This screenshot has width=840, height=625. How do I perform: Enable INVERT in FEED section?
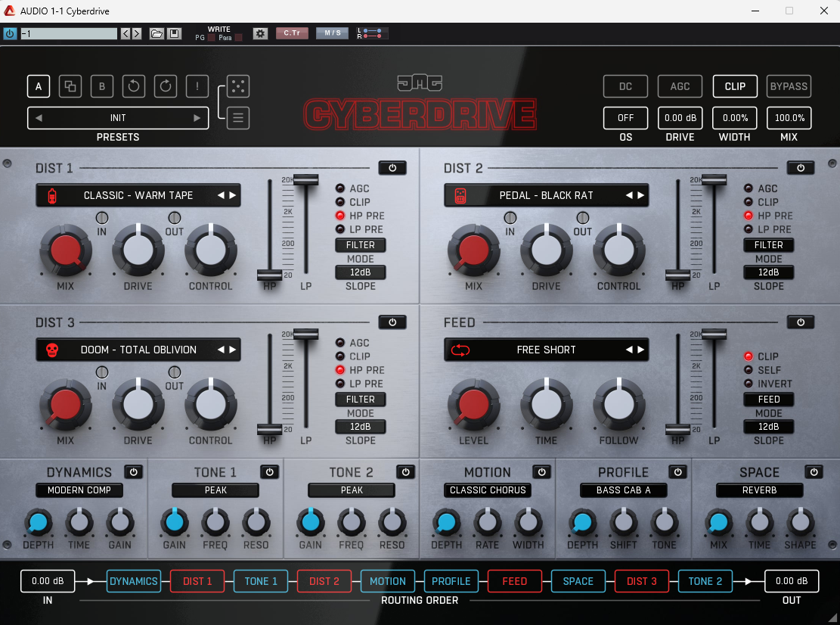pos(749,384)
